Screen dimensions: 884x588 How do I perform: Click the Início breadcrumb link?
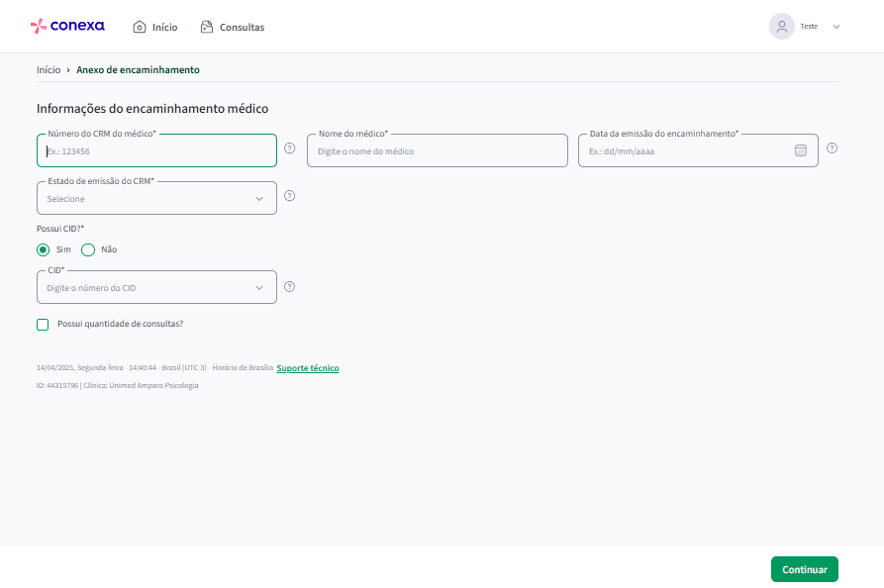pyautogui.click(x=49, y=70)
